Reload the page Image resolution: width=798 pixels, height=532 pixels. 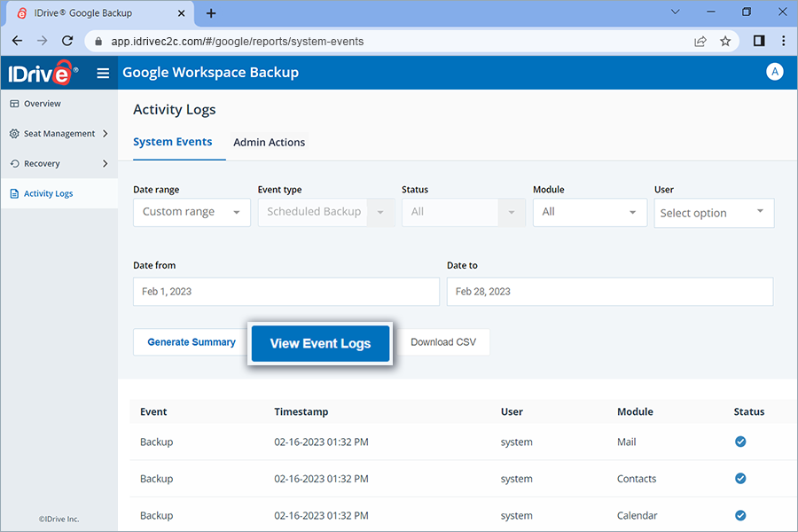pyautogui.click(x=67, y=41)
